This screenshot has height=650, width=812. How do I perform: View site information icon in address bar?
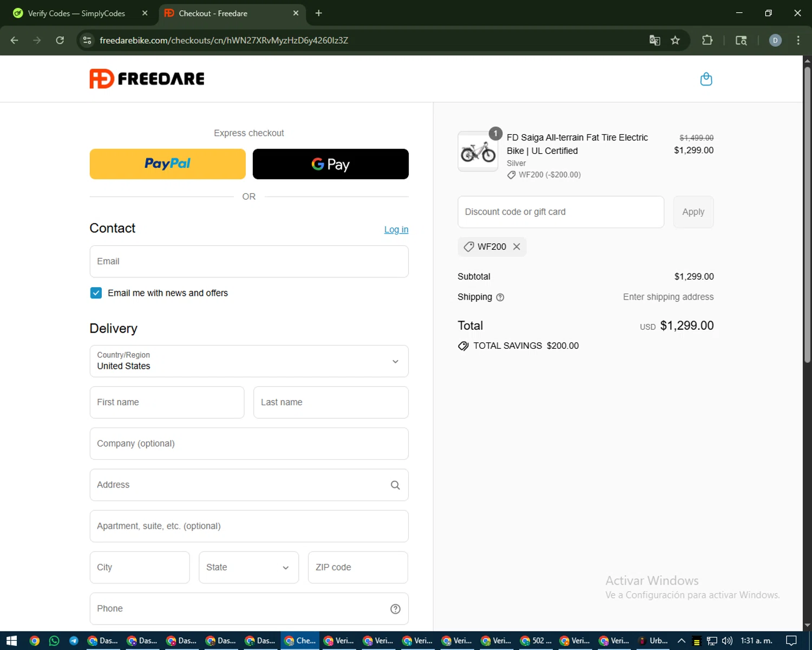tap(87, 40)
